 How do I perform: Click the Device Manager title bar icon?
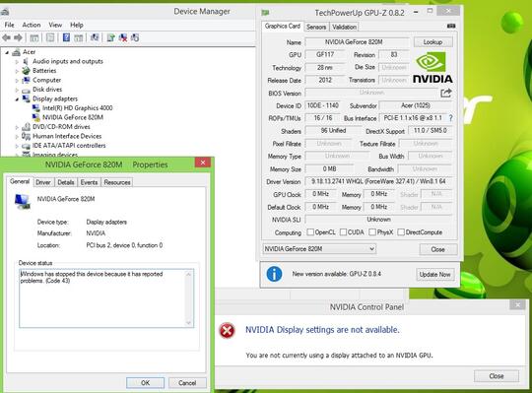pos(4,12)
